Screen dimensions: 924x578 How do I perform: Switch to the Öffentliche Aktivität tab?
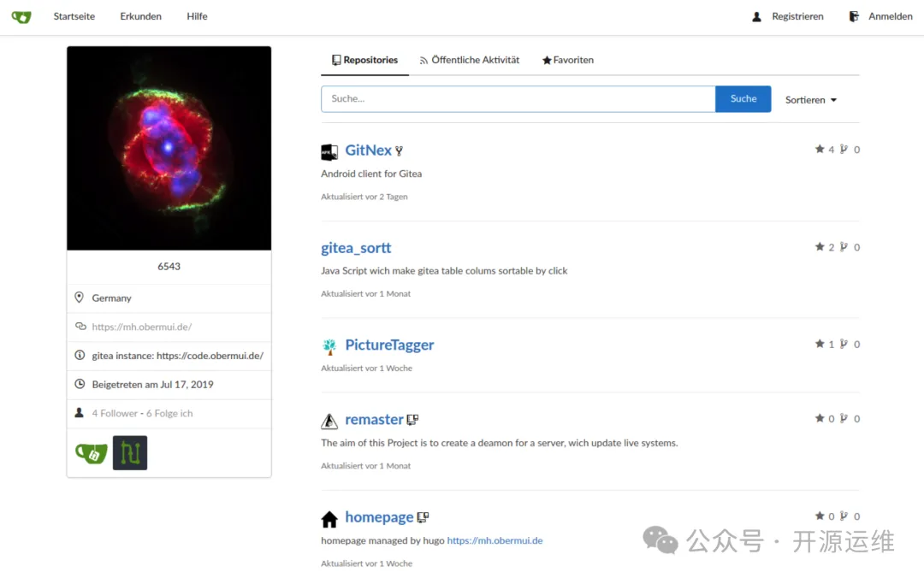(x=469, y=61)
